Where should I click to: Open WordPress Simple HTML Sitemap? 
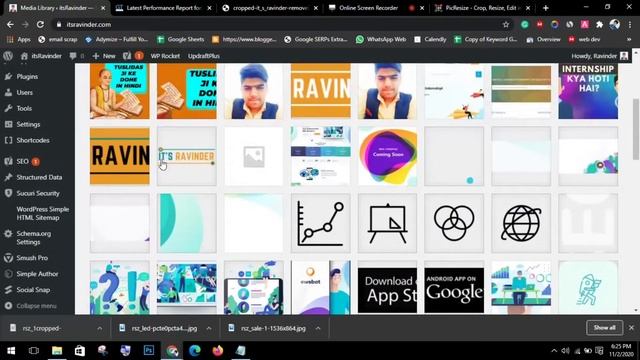(x=42, y=213)
